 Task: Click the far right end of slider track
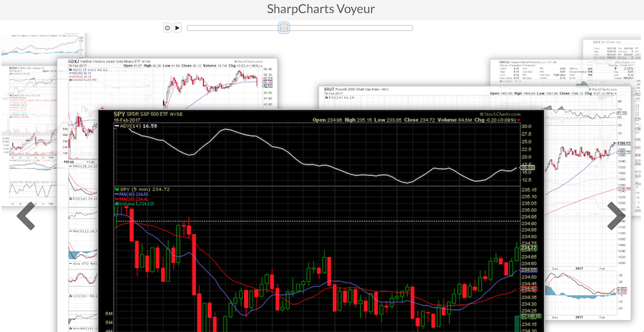[x=410, y=28]
